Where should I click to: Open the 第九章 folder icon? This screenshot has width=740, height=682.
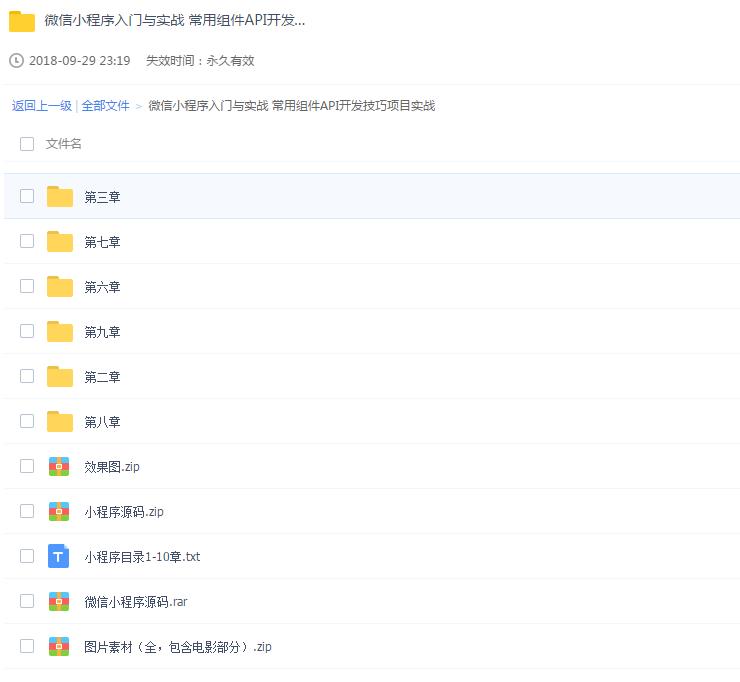(x=60, y=331)
